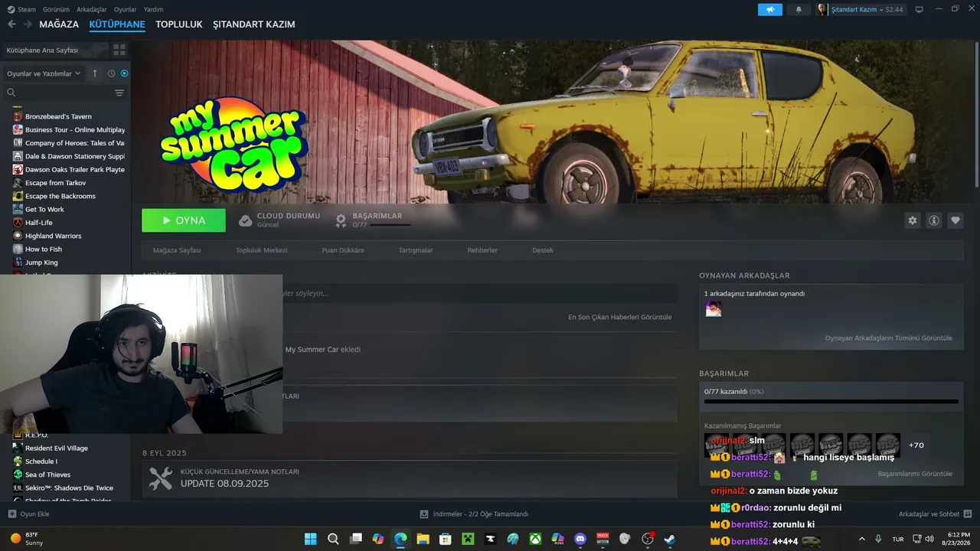Switch to the KÜTÜPHANE tab
This screenshot has height=551, width=980.
pyautogui.click(x=117, y=24)
